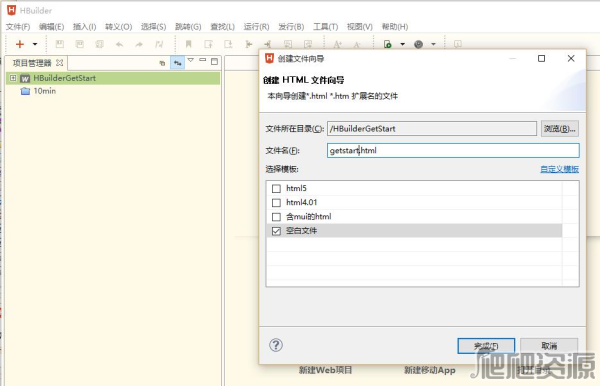Select the HBuilderGetStart project
600x386 pixels.
coord(65,78)
